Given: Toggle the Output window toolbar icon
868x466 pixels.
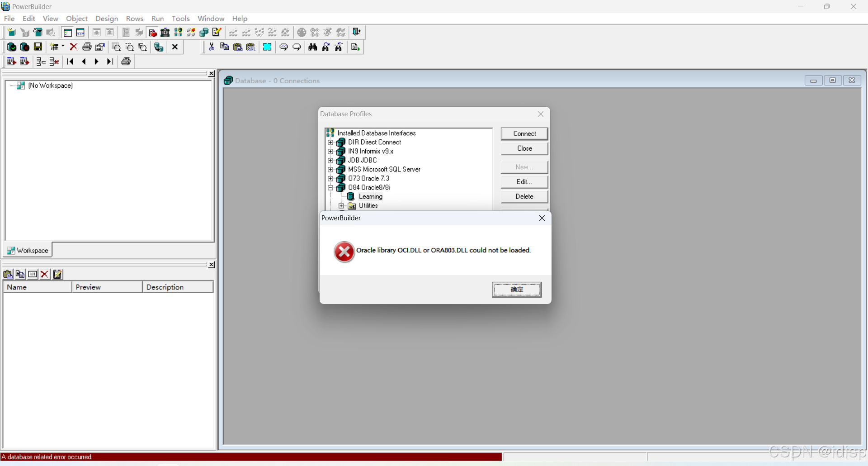Looking at the screenshot, I should pyautogui.click(x=80, y=32).
